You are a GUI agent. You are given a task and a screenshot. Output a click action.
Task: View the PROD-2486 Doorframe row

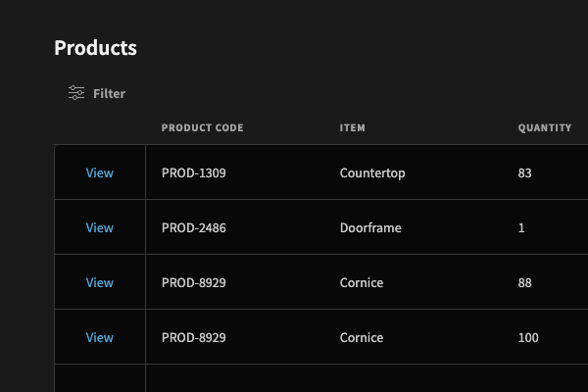[x=99, y=227]
